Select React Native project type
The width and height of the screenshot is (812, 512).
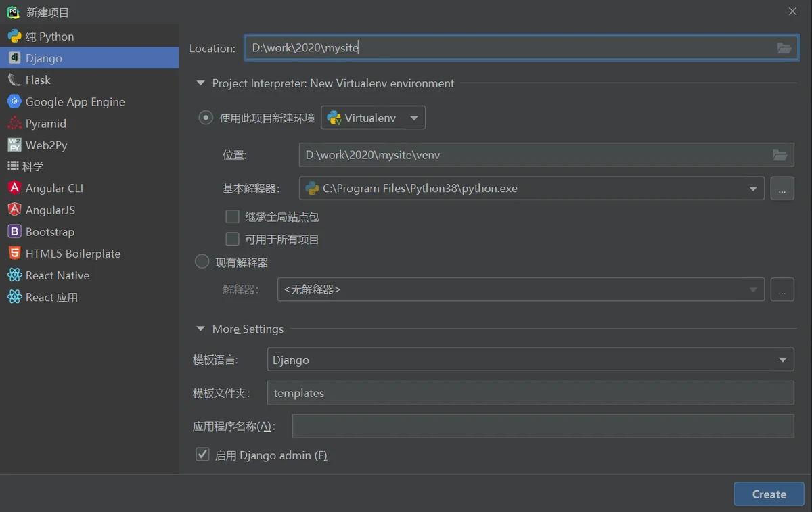click(89, 275)
